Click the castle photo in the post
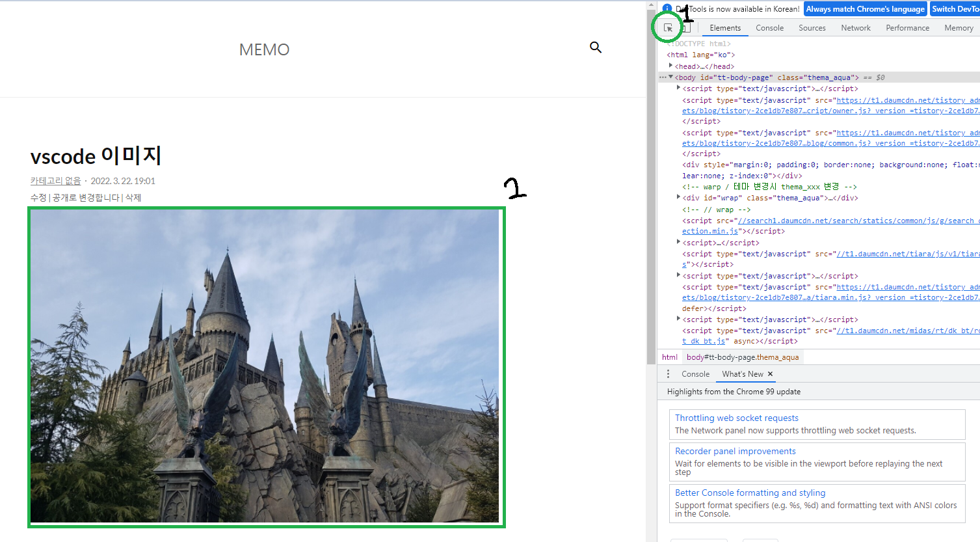 (265, 366)
